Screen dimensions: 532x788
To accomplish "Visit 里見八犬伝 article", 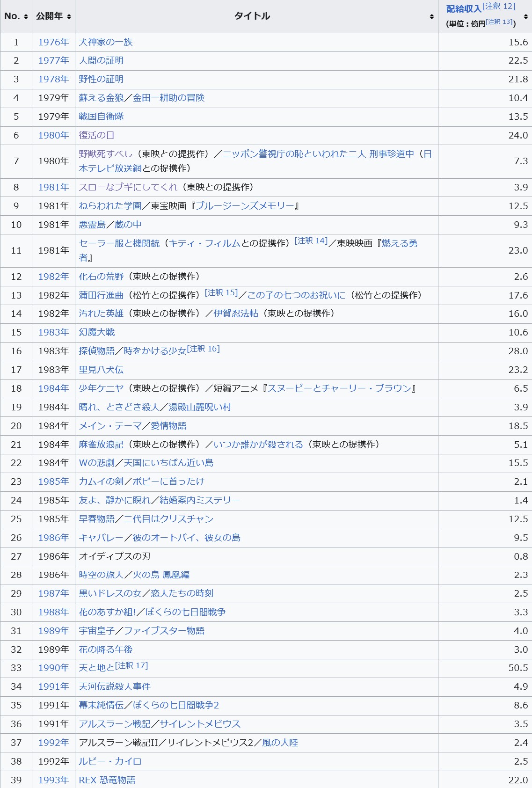I will 101,370.
